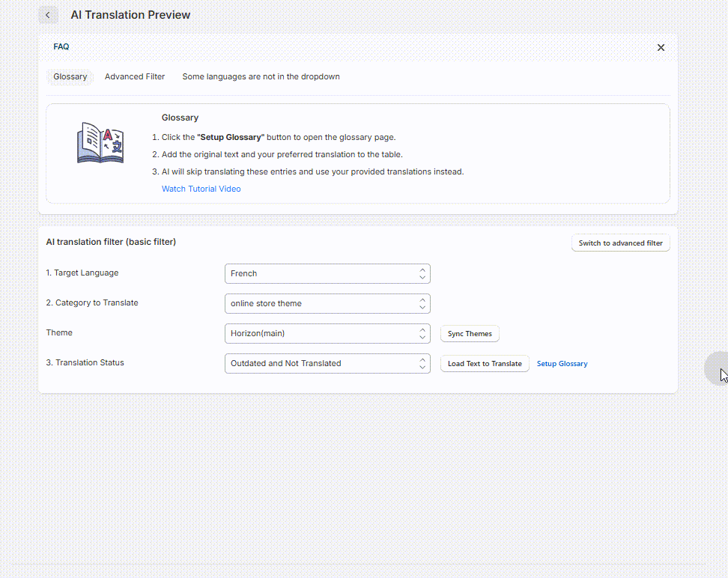Viewport: 728px width, 578px height.
Task: Click the Sync Themes button
Action: (x=470, y=334)
